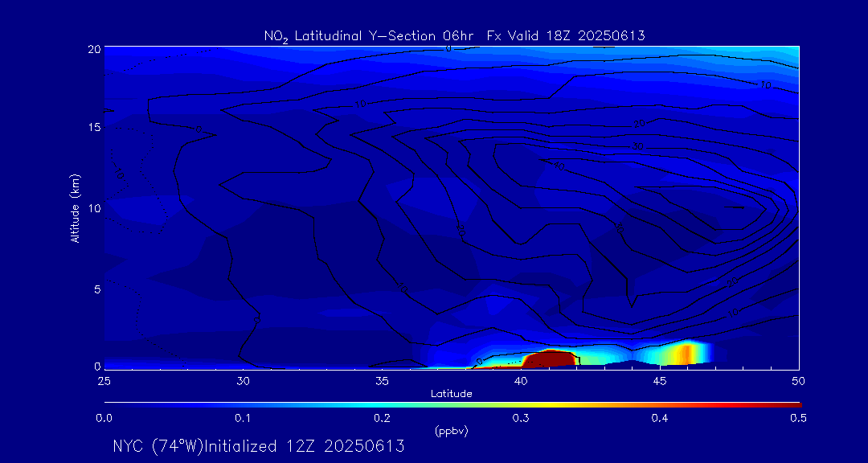Screen dimensions: 868x463
Task: Click the dark red NO2 plume near latitude 41
Action: [x=549, y=359]
